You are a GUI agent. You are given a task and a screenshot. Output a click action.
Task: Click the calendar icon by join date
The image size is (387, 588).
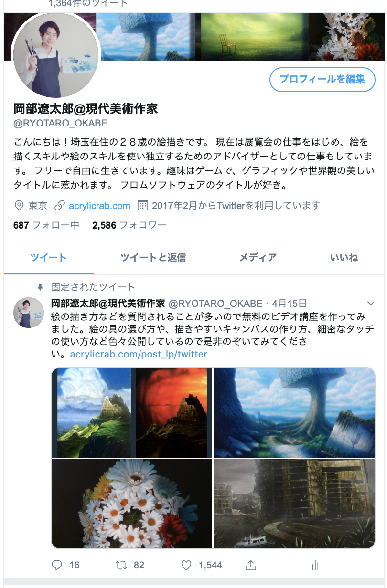pos(142,206)
